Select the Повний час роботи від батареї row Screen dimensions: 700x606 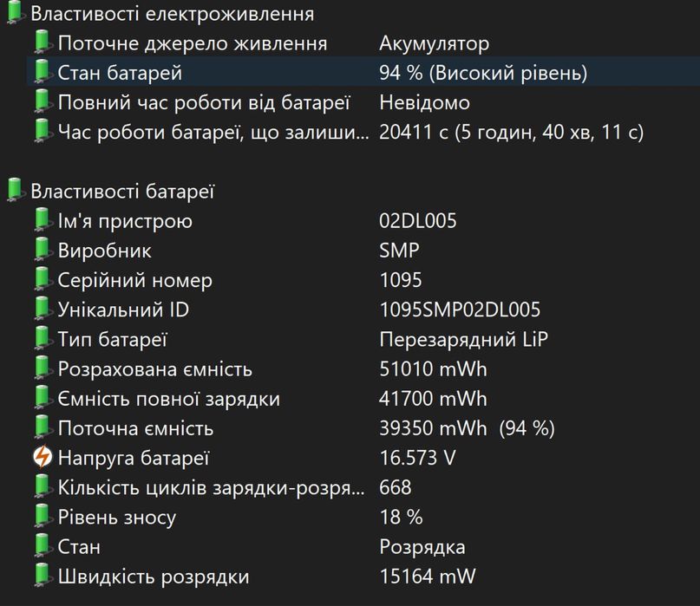[x=203, y=102]
